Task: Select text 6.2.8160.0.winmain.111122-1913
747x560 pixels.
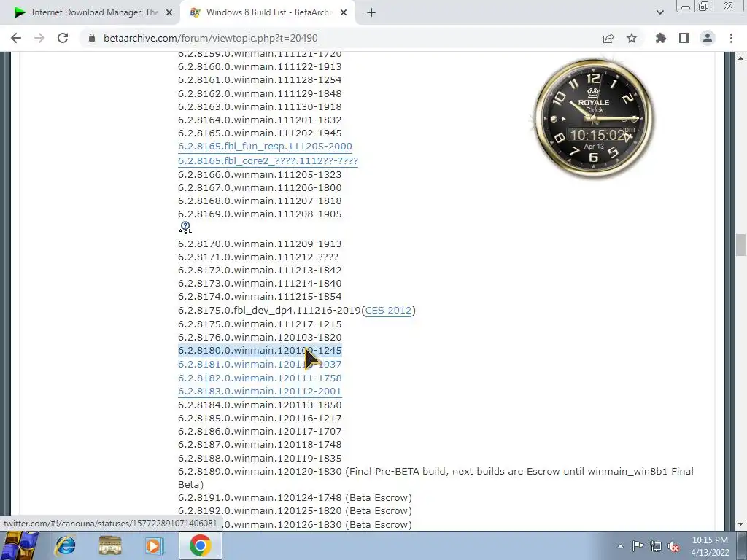Action: (260, 66)
